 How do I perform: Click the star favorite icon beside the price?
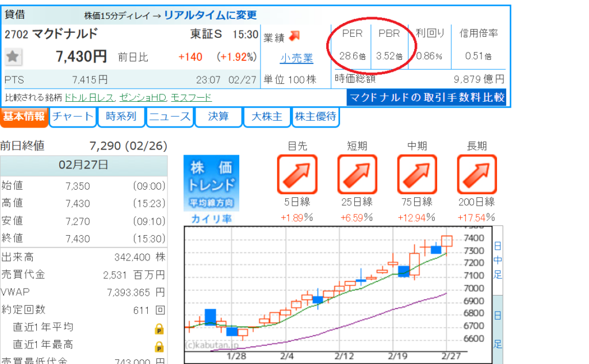coord(14,56)
